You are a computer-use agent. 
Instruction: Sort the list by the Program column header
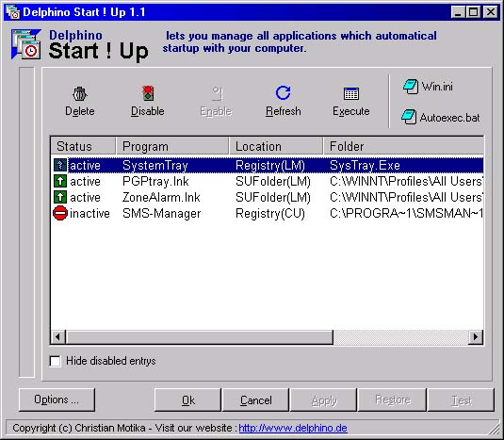(x=172, y=146)
